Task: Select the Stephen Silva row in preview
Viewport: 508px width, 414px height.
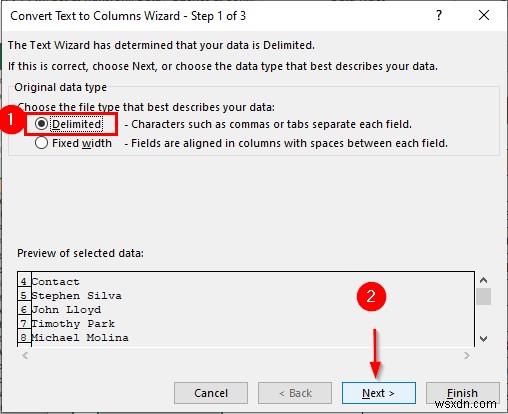Action: [246, 296]
